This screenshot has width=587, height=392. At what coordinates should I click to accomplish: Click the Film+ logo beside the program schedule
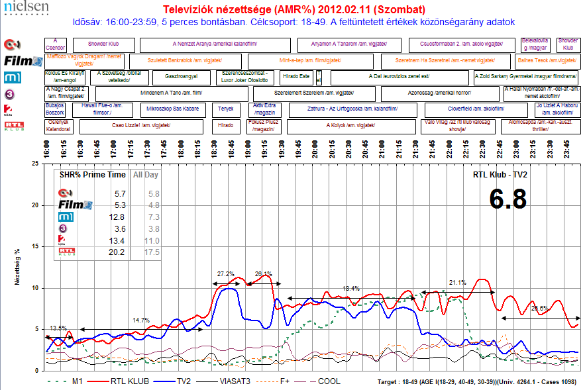click(x=23, y=61)
